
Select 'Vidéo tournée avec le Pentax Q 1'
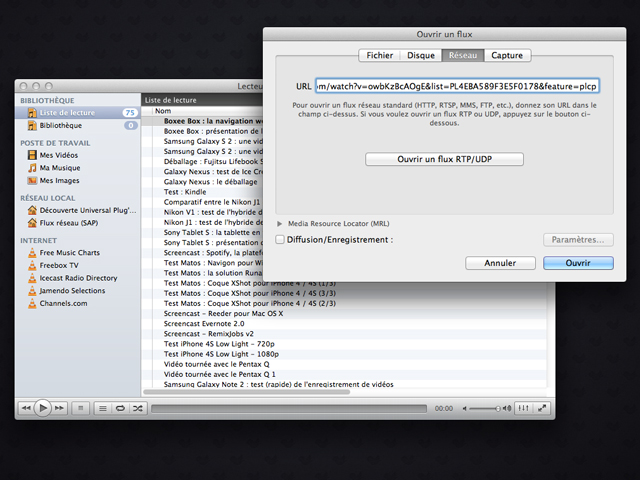click(x=344, y=374)
